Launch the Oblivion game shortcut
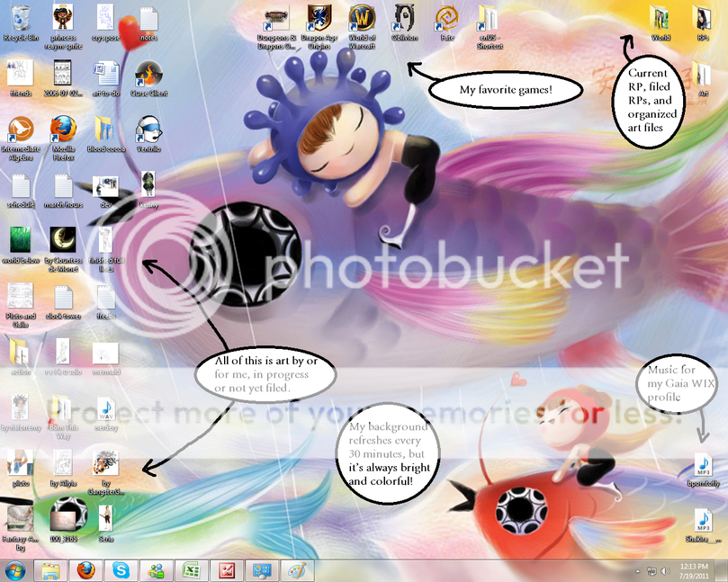The height and width of the screenshot is (582, 728). click(404, 18)
